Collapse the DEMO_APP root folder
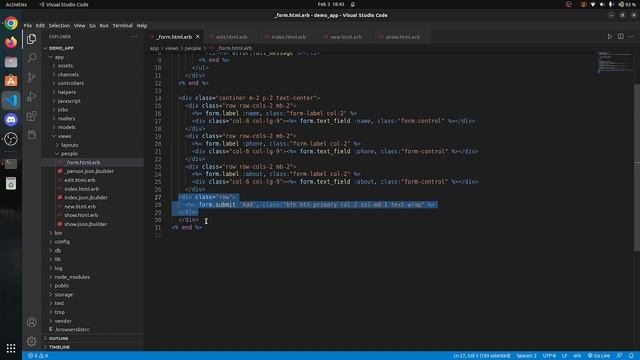 (61, 48)
